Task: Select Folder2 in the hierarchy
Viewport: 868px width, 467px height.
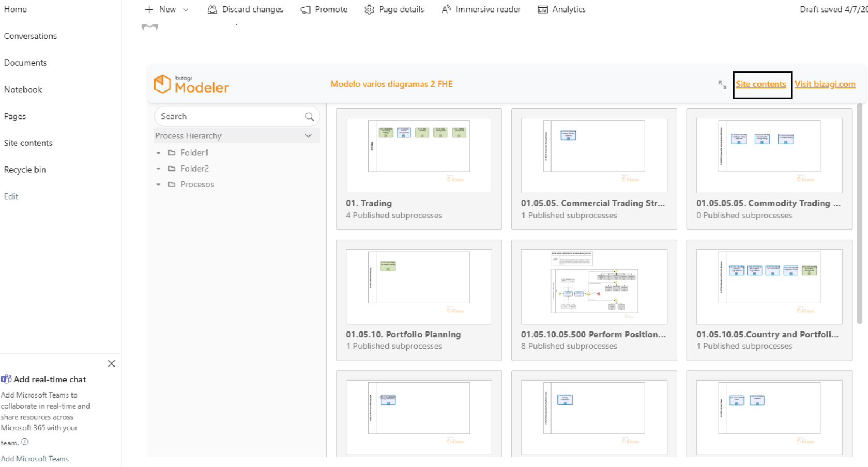Action: coord(194,169)
